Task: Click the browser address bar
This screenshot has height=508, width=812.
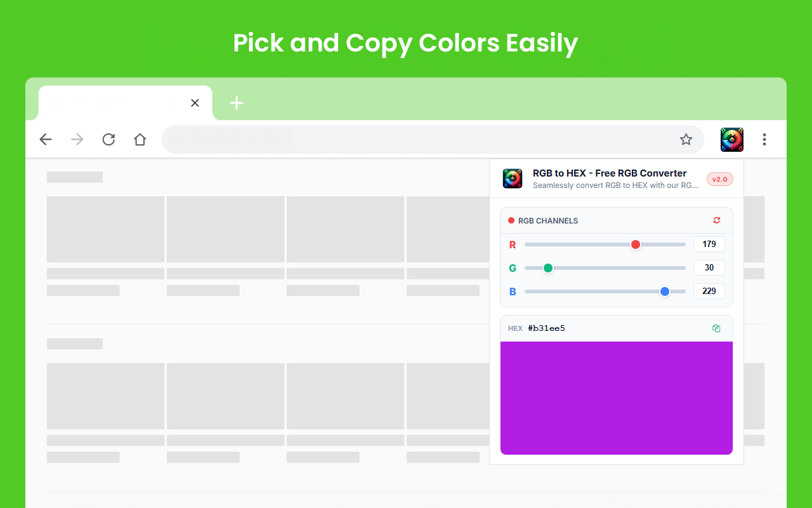Action: [x=433, y=140]
